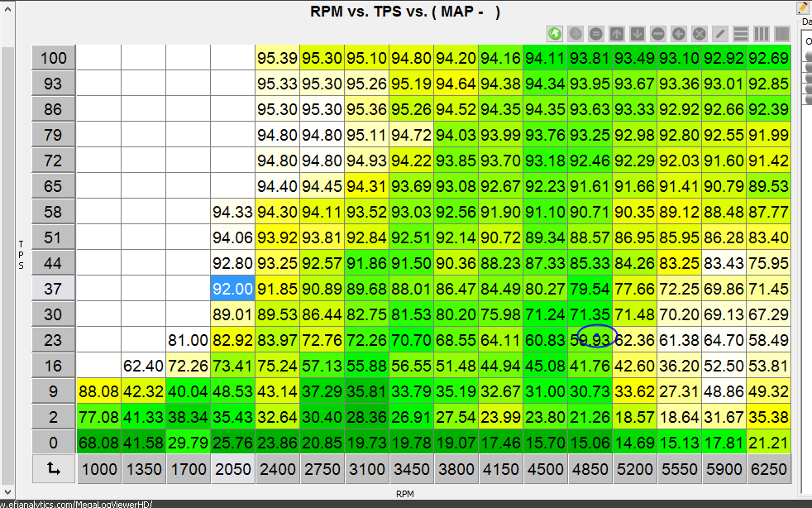812x508 pixels.
Task: Click the vertical bars column-interpolate icon
Action: pos(762,34)
